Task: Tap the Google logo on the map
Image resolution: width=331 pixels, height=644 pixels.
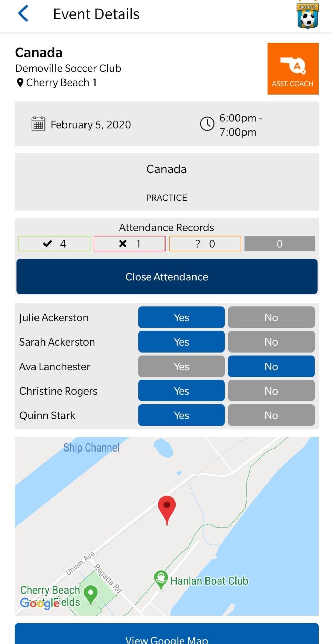Action: 39,603
